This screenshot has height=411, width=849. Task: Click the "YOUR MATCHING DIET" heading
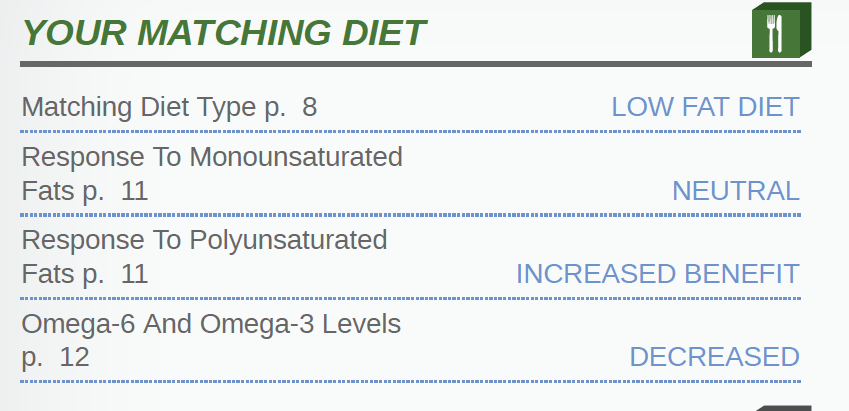point(224,33)
